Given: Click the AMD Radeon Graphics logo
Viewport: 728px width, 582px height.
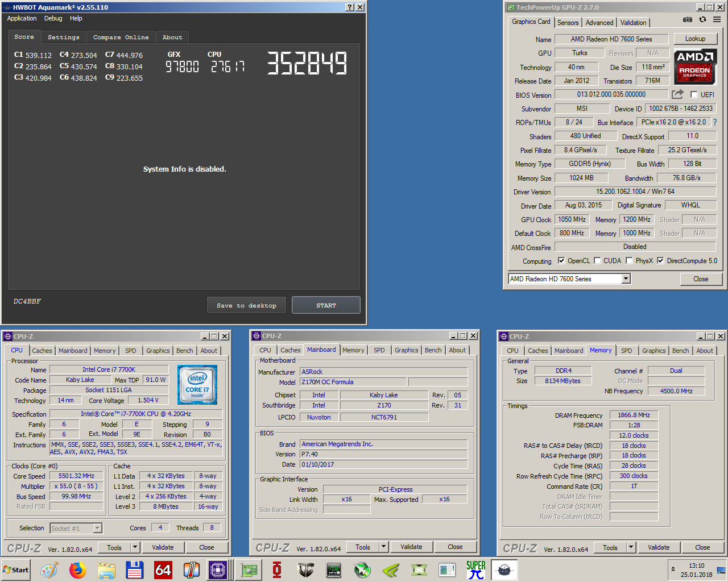Looking at the screenshot, I should 694,66.
